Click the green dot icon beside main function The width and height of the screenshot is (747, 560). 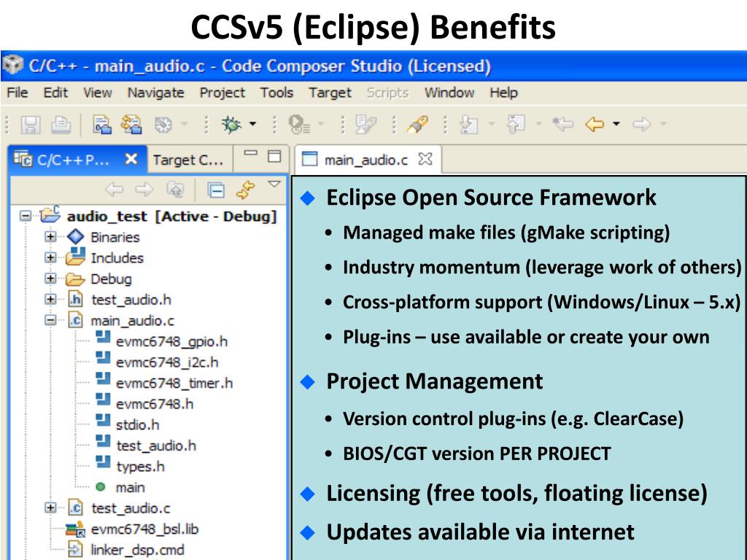coord(100,486)
